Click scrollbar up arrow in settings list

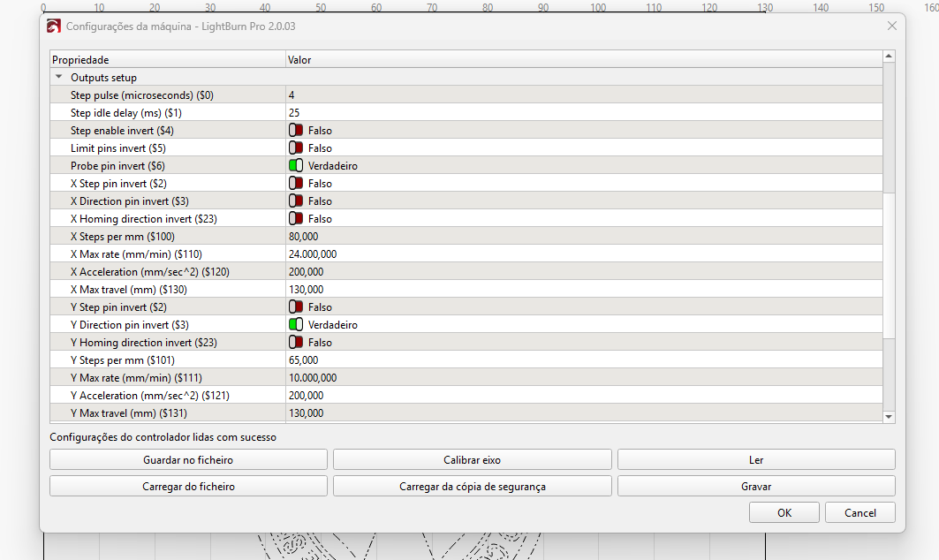pos(889,57)
